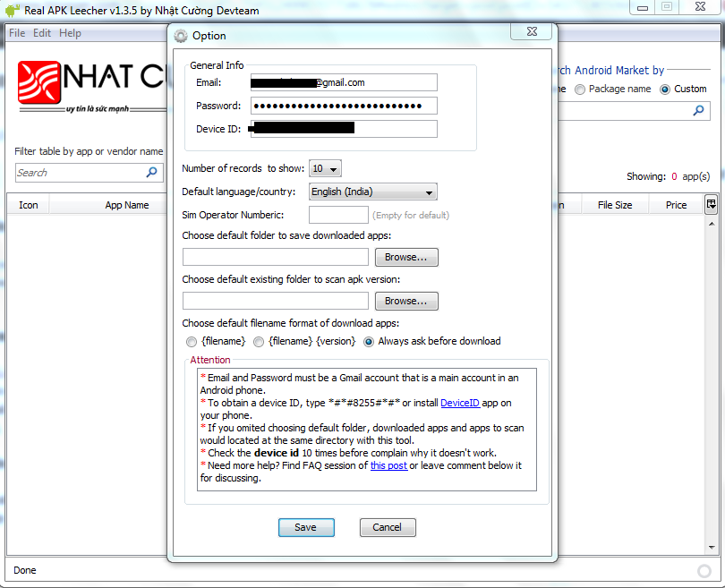Click the gear icon in Option dialog title
The image size is (725, 588).
coord(180,36)
